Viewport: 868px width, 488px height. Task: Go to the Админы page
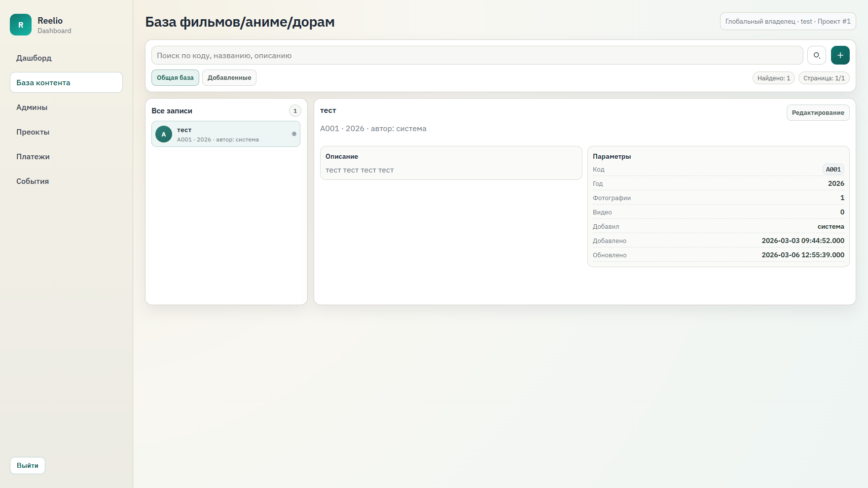[32, 107]
